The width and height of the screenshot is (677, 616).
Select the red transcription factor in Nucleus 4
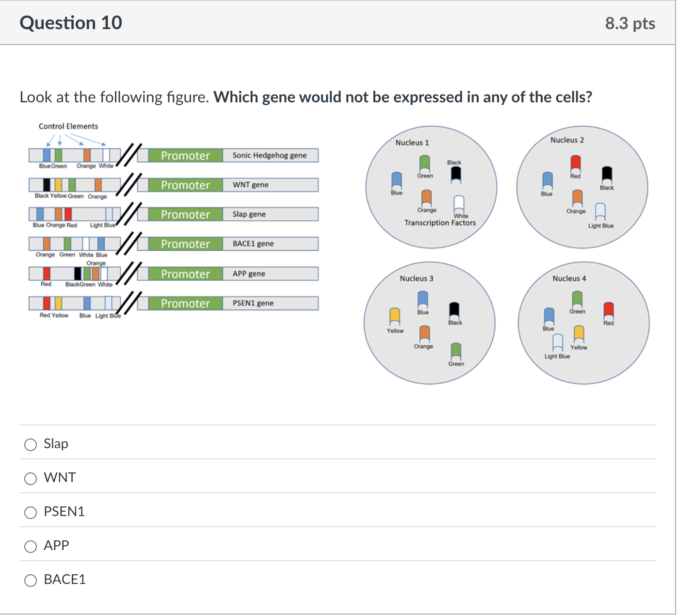(x=608, y=310)
